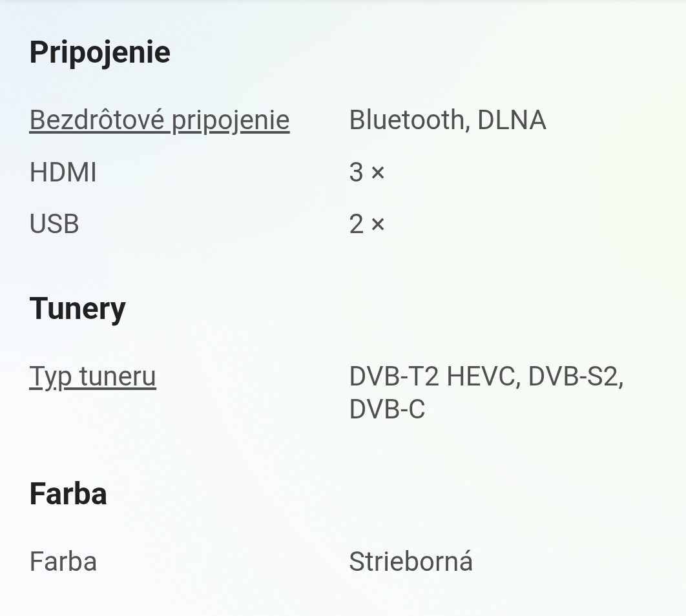Image resolution: width=686 pixels, height=616 pixels.
Task: Click the USB row label
Action: 54,224
